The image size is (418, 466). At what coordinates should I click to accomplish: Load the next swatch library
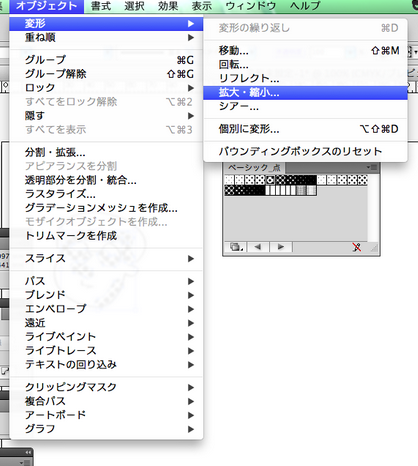(x=280, y=247)
